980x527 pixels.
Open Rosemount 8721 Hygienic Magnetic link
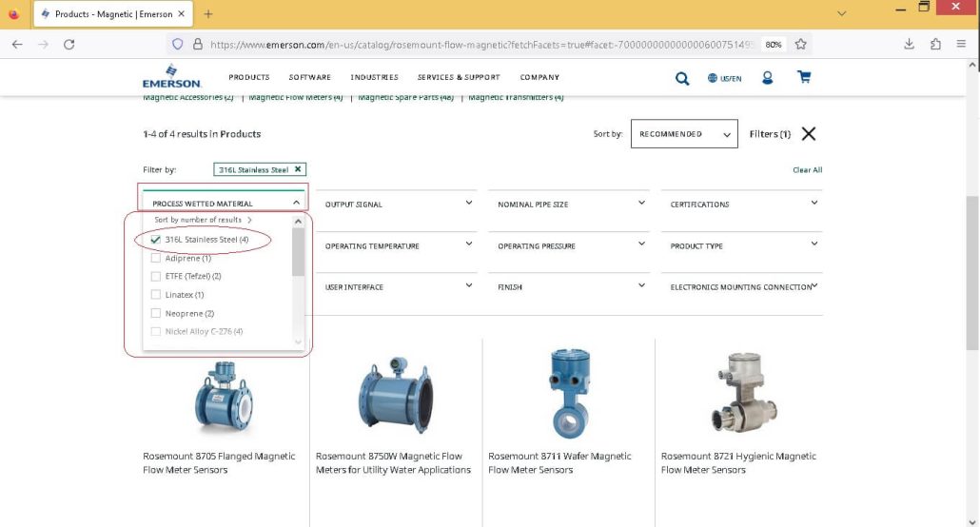[x=738, y=462]
